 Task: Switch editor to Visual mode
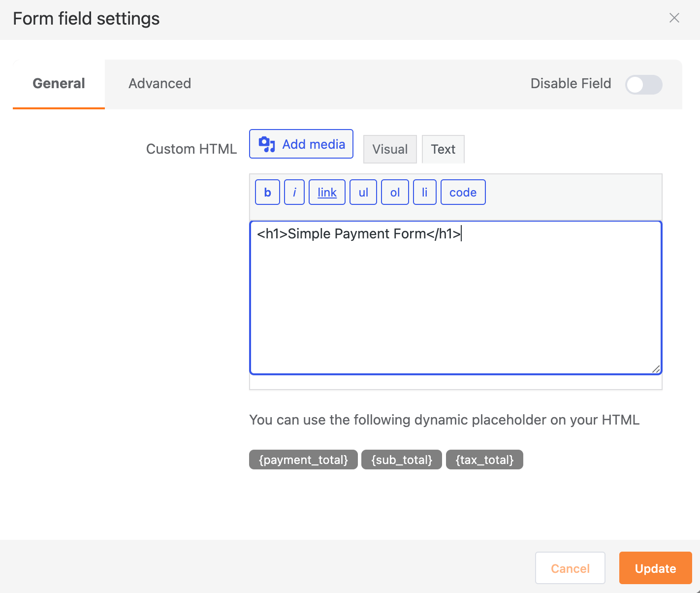click(x=389, y=149)
